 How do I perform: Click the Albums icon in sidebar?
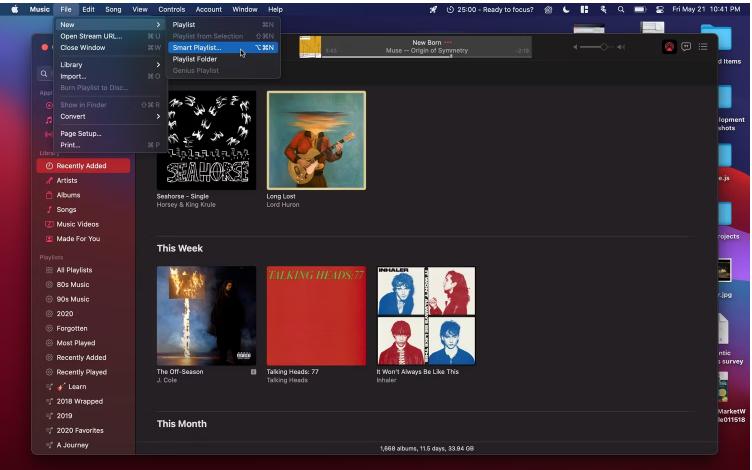(48, 195)
